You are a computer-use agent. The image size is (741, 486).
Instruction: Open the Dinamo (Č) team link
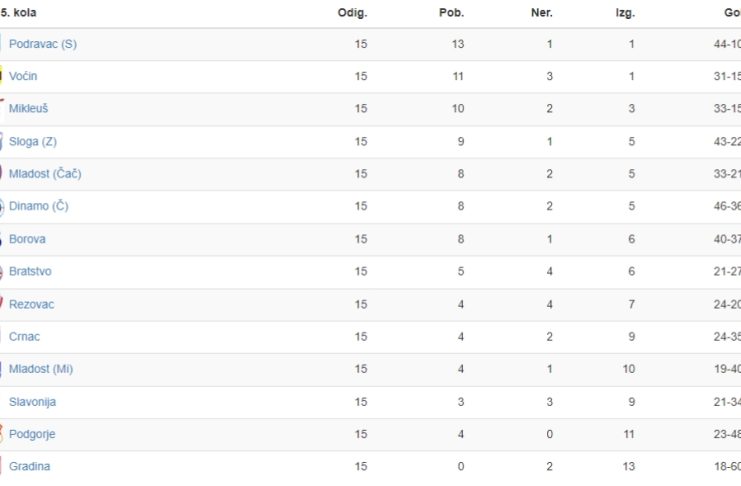(x=39, y=206)
